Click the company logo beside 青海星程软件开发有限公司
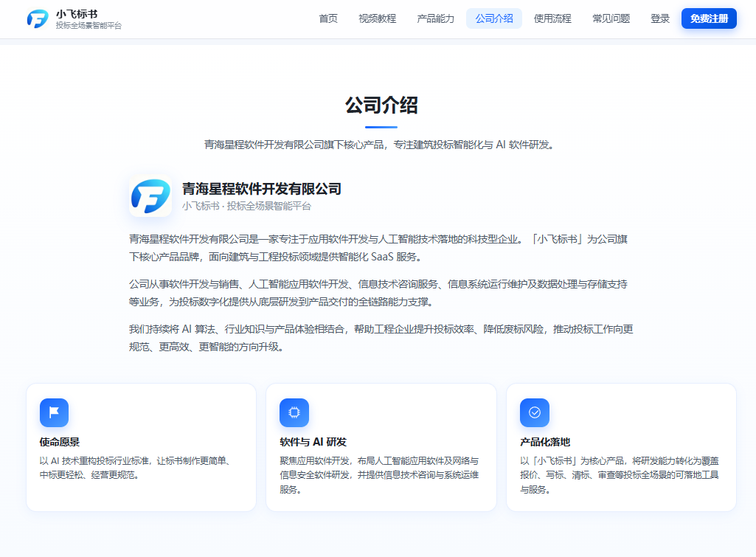This screenshot has width=756, height=557. coord(150,196)
